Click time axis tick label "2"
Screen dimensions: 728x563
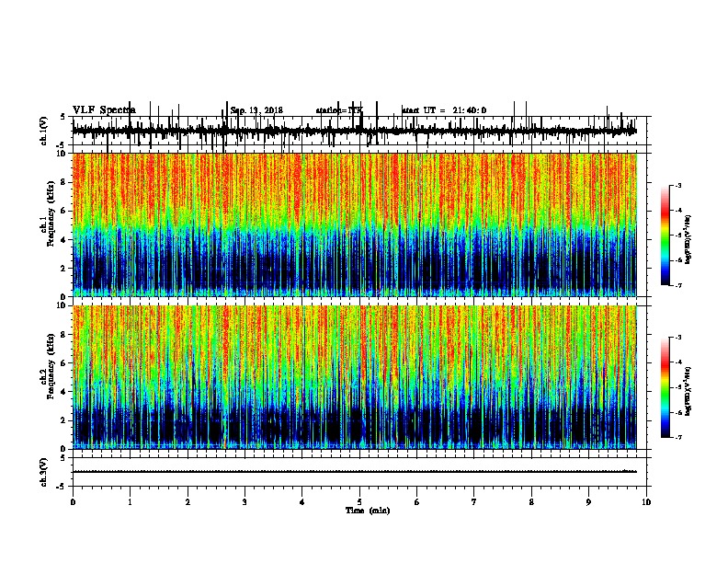(188, 502)
